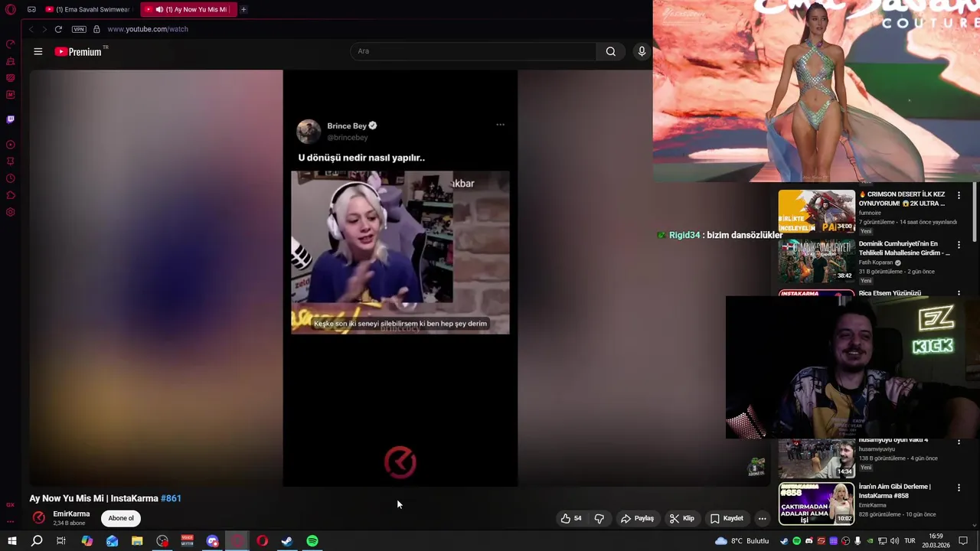The width and height of the screenshot is (980, 551).
Task: Switch keyboard language TUR indicator
Action: [x=910, y=541]
